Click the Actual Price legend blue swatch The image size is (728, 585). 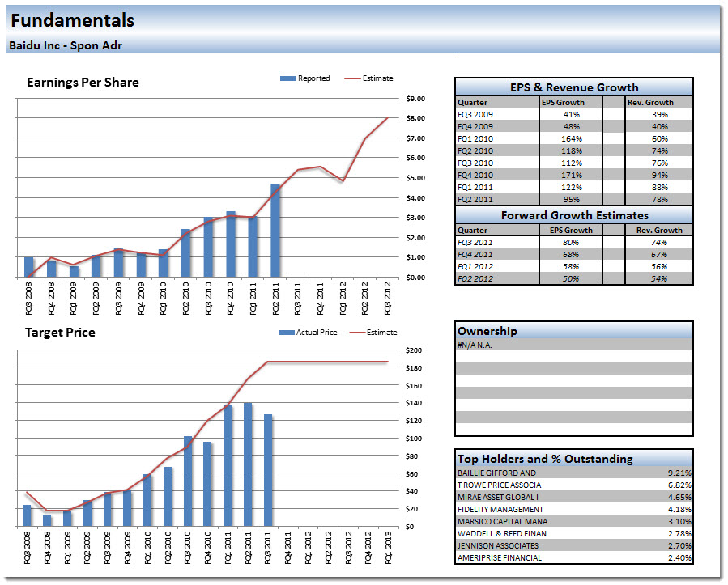pyautogui.click(x=287, y=333)
